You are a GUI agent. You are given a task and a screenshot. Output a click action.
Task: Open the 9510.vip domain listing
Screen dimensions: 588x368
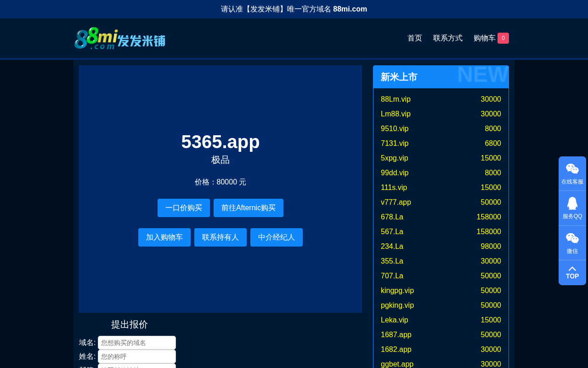[x=395, y=129]
